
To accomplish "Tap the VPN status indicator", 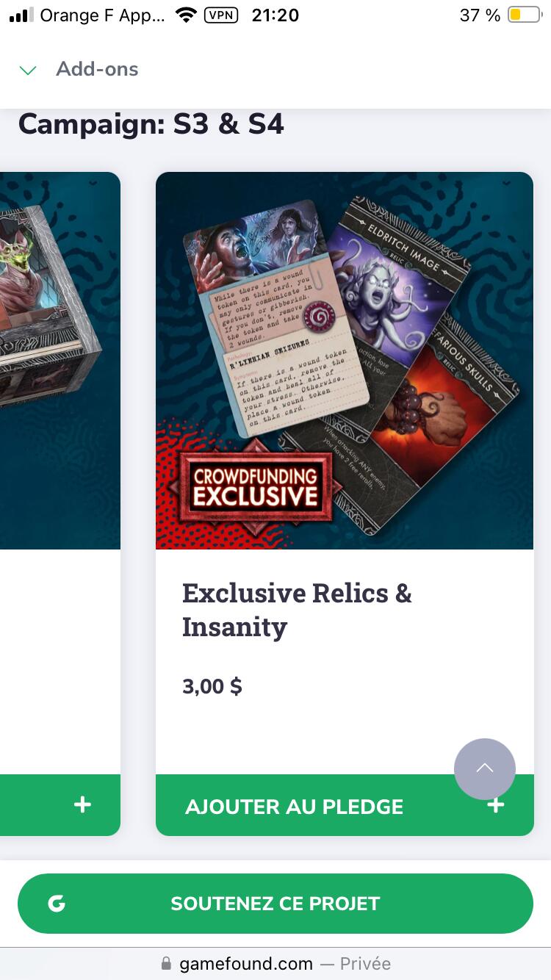I will pos(220,15).
